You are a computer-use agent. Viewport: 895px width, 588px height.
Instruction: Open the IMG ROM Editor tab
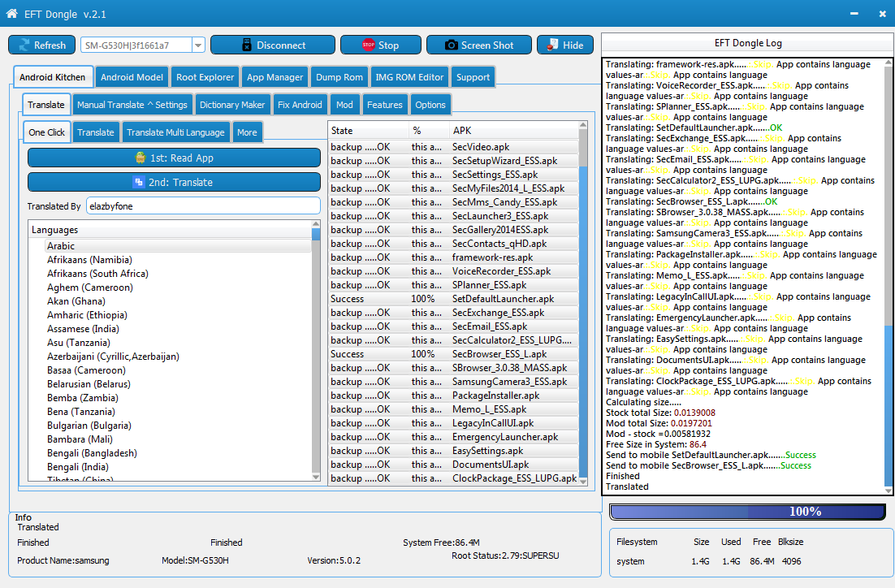[409, 77]
